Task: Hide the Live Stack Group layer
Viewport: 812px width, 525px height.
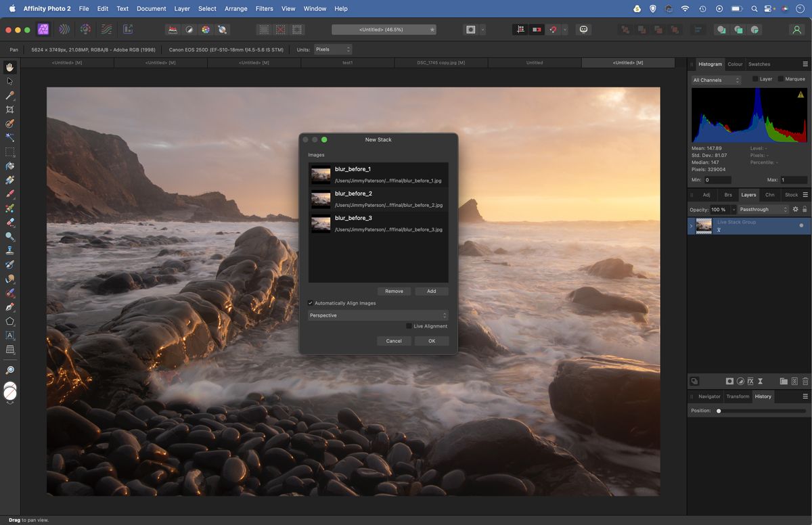Action: 800,225
